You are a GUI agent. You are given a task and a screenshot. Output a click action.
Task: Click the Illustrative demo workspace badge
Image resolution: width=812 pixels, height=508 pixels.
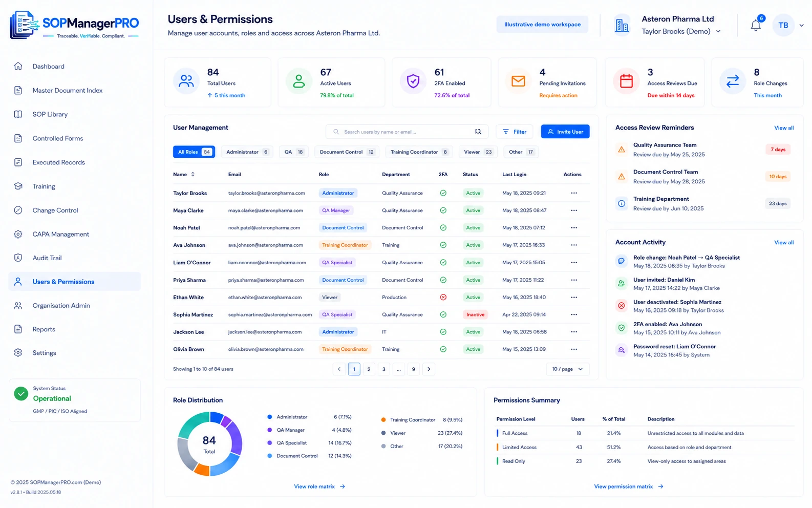542,25
